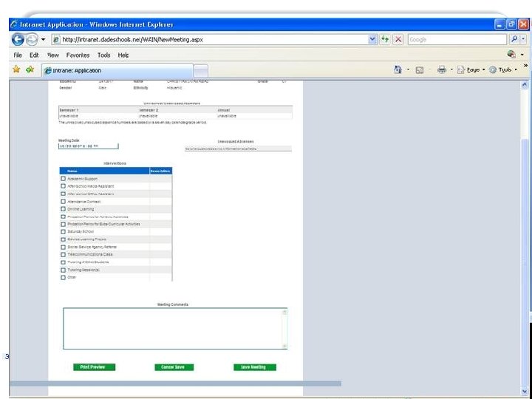
Task: Click the page vertical scrollbar down arrow
Action: click(525, 391)
